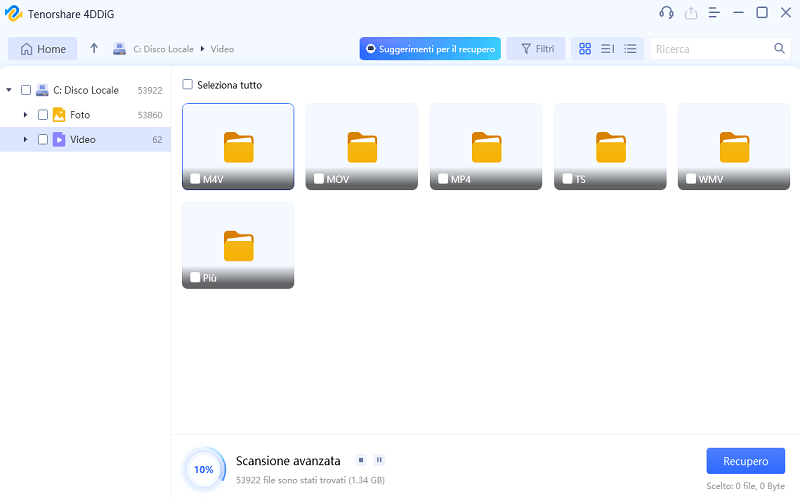Viewport: 800px width, 500px height.
Task: Click the search magnifier icon
Action: pyautogui.click(x=779, y=48)
